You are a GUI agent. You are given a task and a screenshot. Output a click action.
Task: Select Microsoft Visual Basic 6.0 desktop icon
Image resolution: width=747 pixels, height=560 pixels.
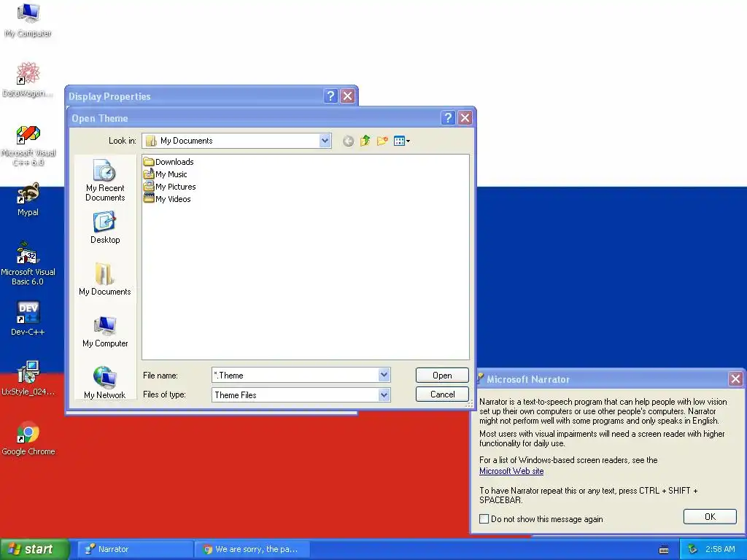(x=28, y=263)
